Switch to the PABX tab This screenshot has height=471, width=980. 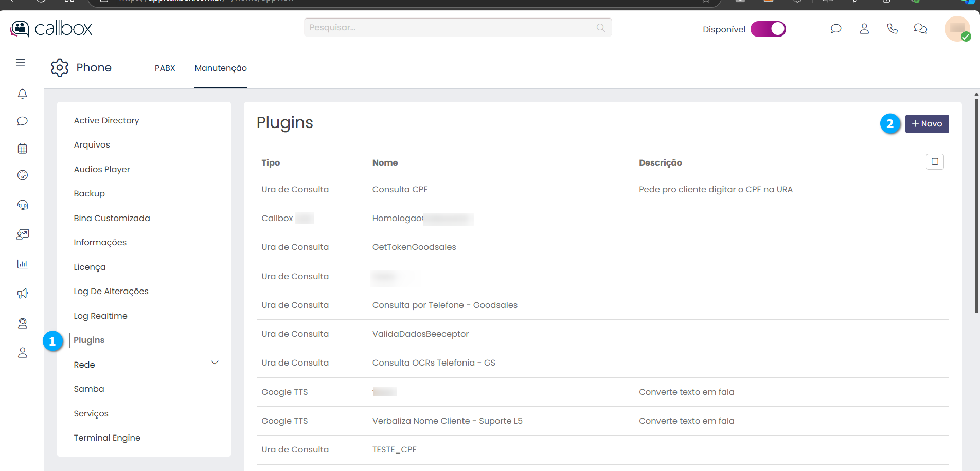tap(165, 68)
